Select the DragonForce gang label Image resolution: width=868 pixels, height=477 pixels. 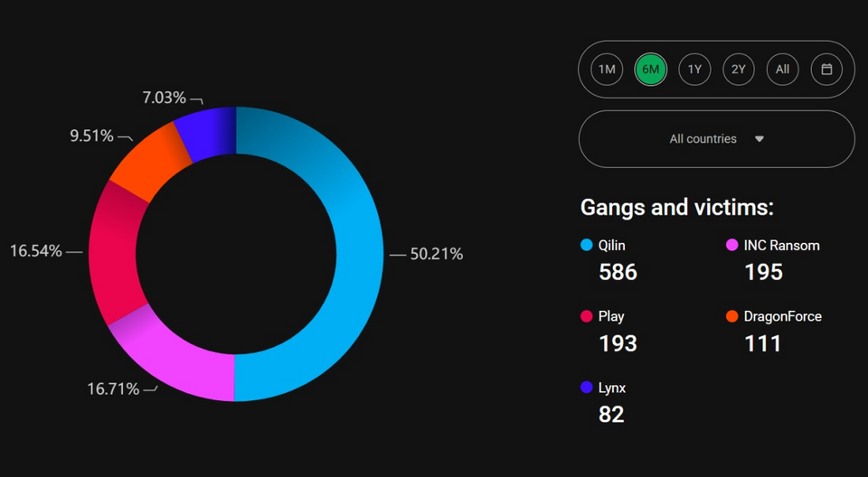[783, 316]
